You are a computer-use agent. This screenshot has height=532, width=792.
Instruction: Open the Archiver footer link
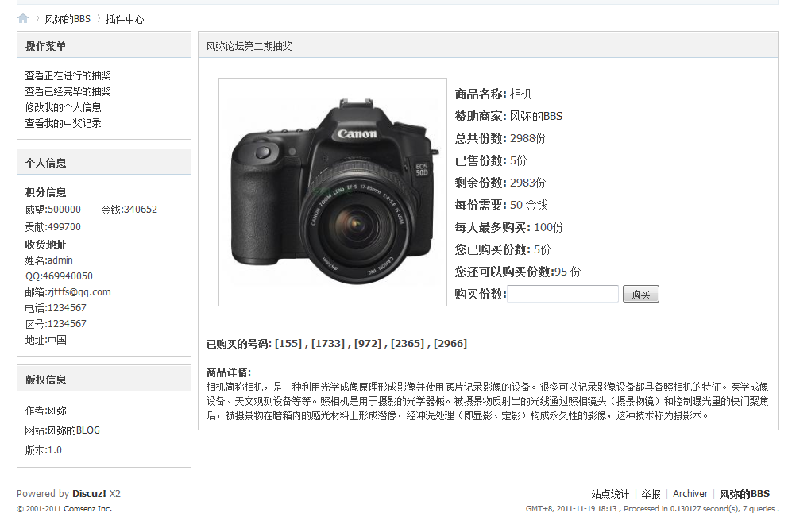coord(690,494)
